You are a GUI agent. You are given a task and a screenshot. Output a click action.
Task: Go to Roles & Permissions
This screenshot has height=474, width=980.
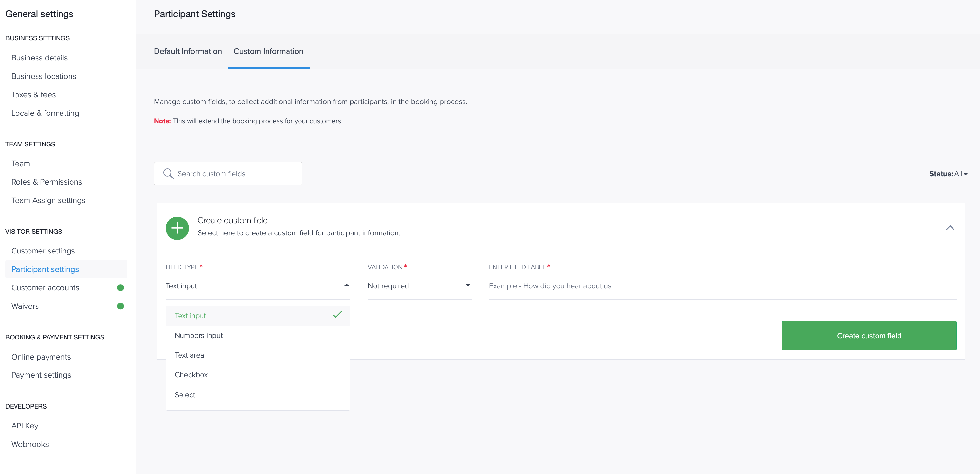(47, 182)
